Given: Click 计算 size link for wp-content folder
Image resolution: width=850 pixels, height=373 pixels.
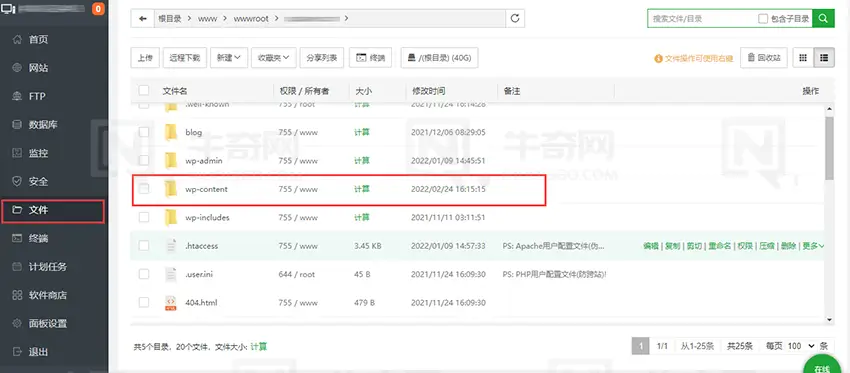Looking at the screenshot, I should [x=362, y=189].
